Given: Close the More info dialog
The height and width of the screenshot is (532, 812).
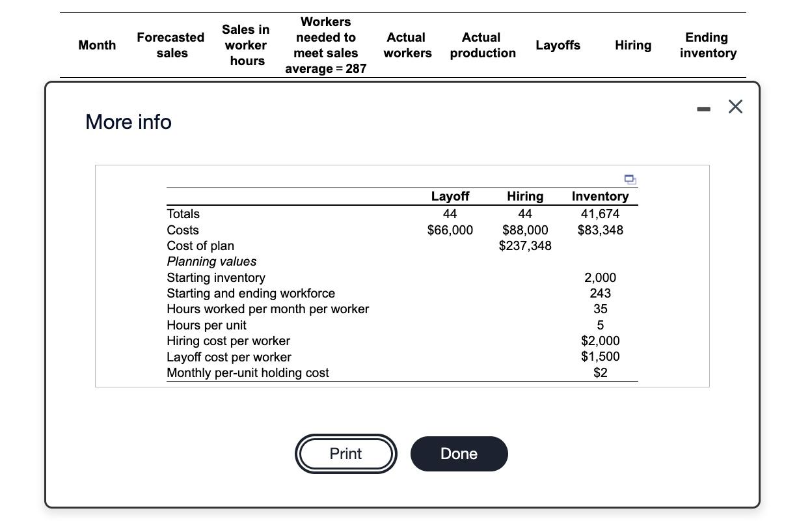Looking at the screenshot, I should coord(735,107).
